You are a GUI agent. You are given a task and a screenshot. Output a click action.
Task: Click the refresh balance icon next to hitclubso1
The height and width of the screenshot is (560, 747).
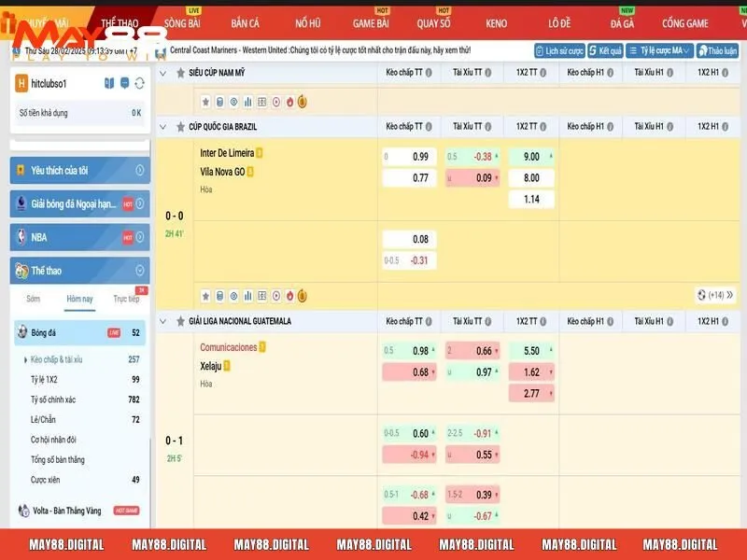pos(139,83)
